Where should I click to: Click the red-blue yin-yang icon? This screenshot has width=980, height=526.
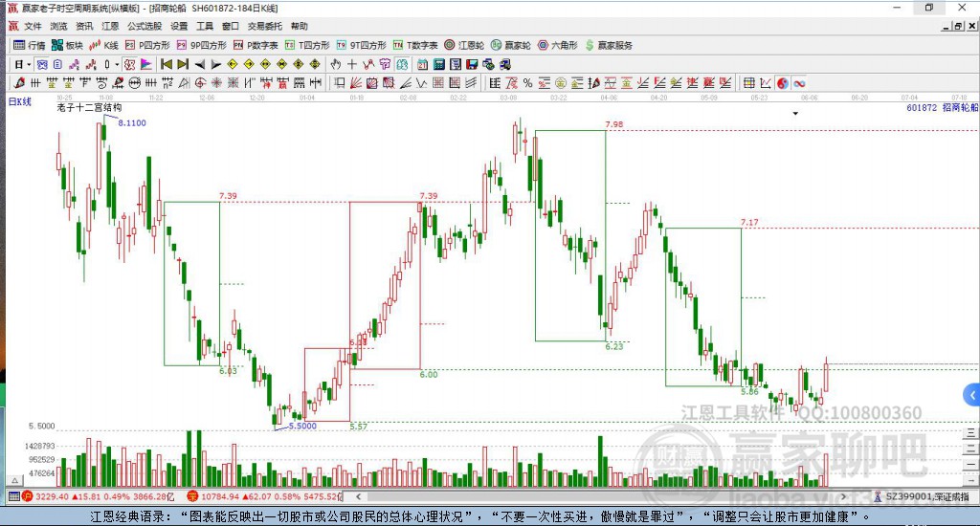pos(783,83)
